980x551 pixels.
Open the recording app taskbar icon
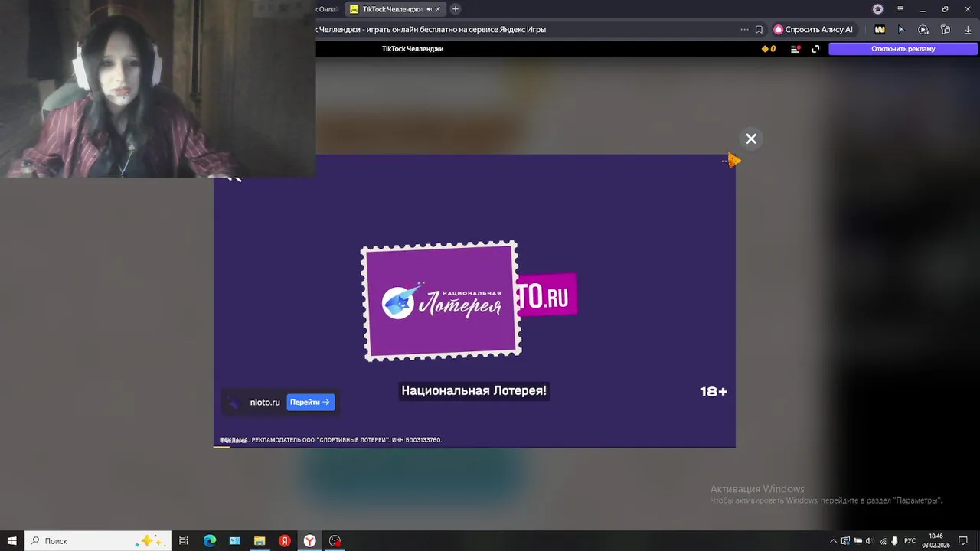click(335, 541)
